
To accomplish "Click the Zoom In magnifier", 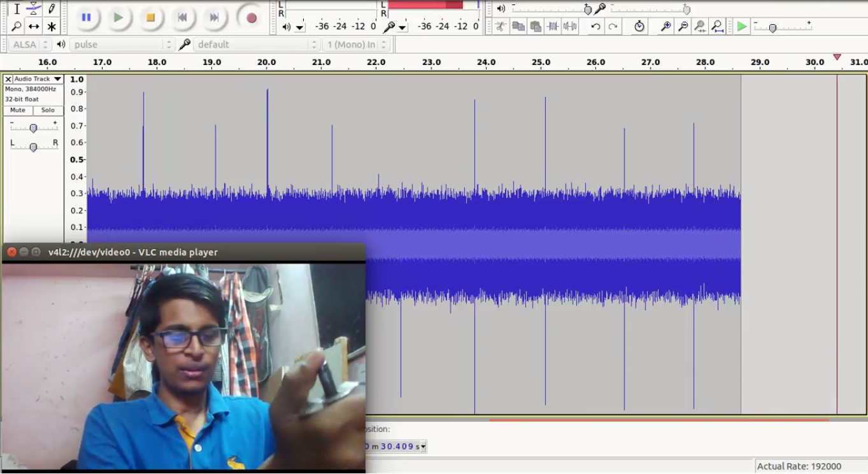I will coord(665,26).
